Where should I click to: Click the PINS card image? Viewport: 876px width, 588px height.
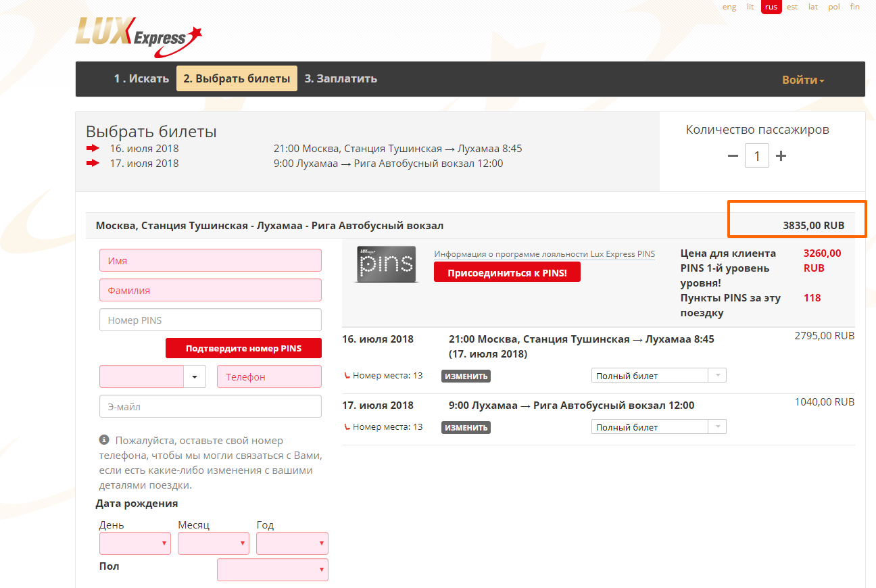tap(386, 264)
